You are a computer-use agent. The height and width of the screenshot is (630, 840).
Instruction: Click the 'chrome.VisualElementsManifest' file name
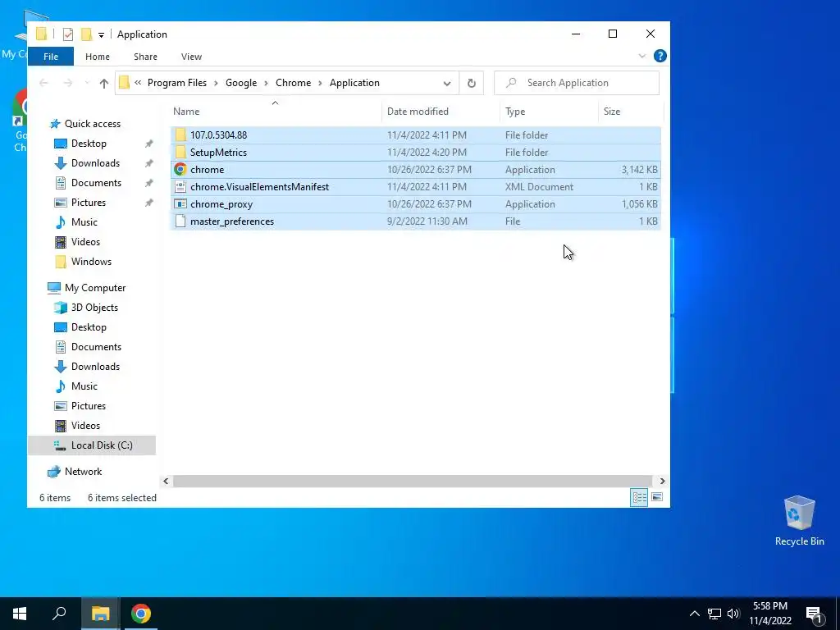point(260,187)
